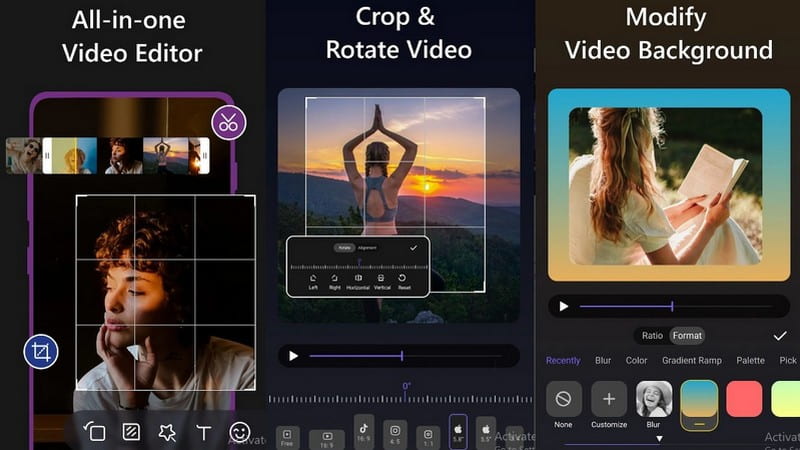Flip video using Horizontal icon
The height and width of the screenshot is (450, 800).
[357, 280]
